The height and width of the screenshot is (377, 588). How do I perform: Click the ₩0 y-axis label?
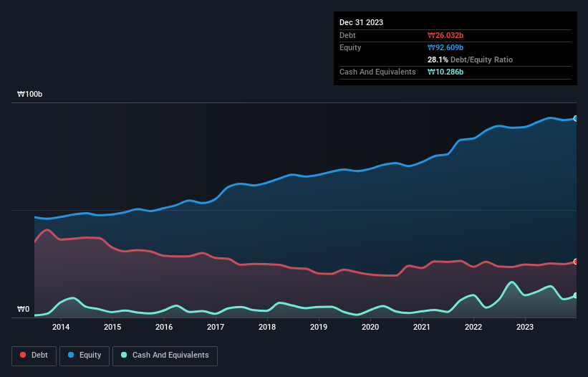tap(23, 309)
